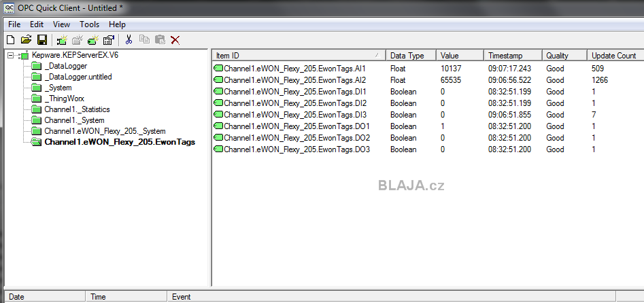Click the Paste toolbar icon
Image resolution: width=644 pixels, height=303 pixels.
tap(160, 40)
